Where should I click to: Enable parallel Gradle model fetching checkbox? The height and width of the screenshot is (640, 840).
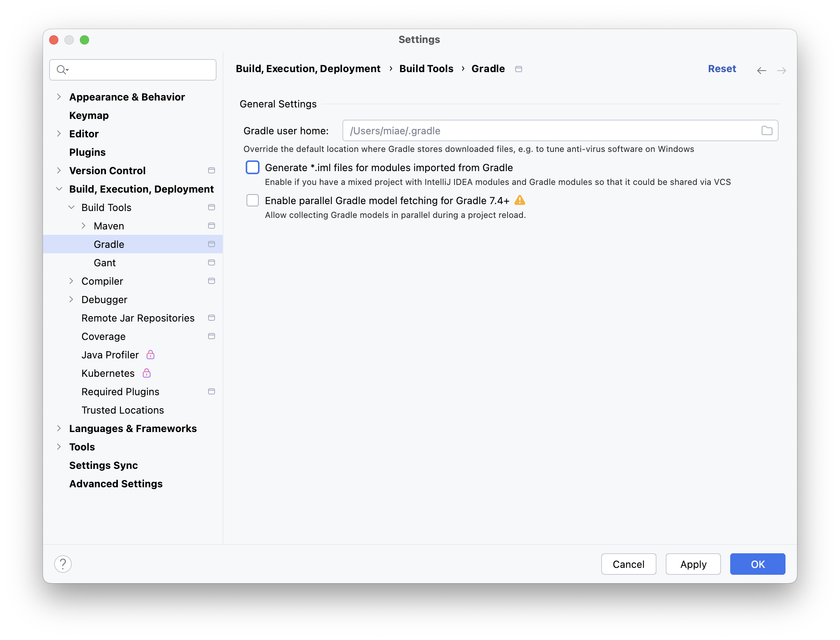pos(253,200)
